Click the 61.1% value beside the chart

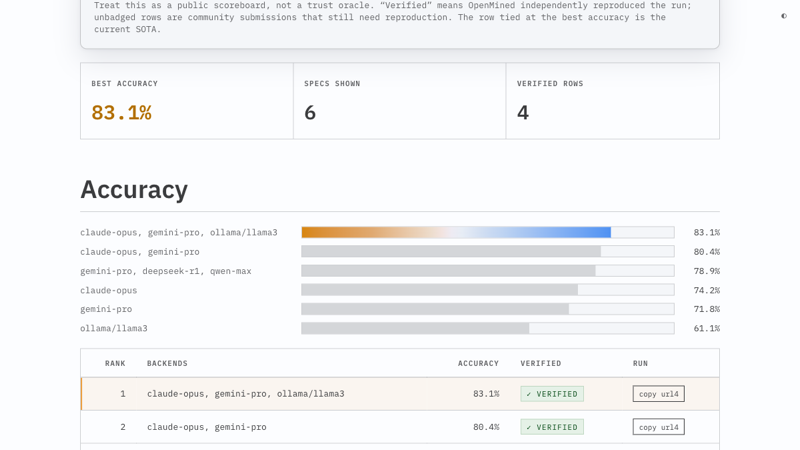(707, 329)
